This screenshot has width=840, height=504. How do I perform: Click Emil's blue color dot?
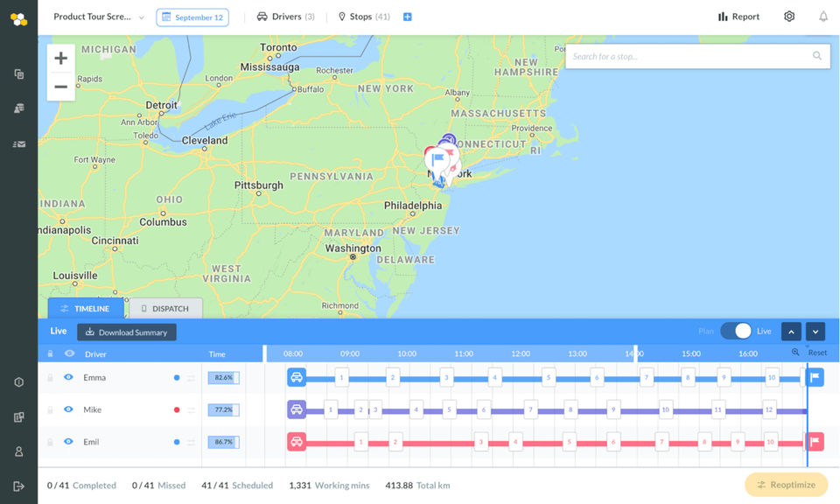coord(177,442)
